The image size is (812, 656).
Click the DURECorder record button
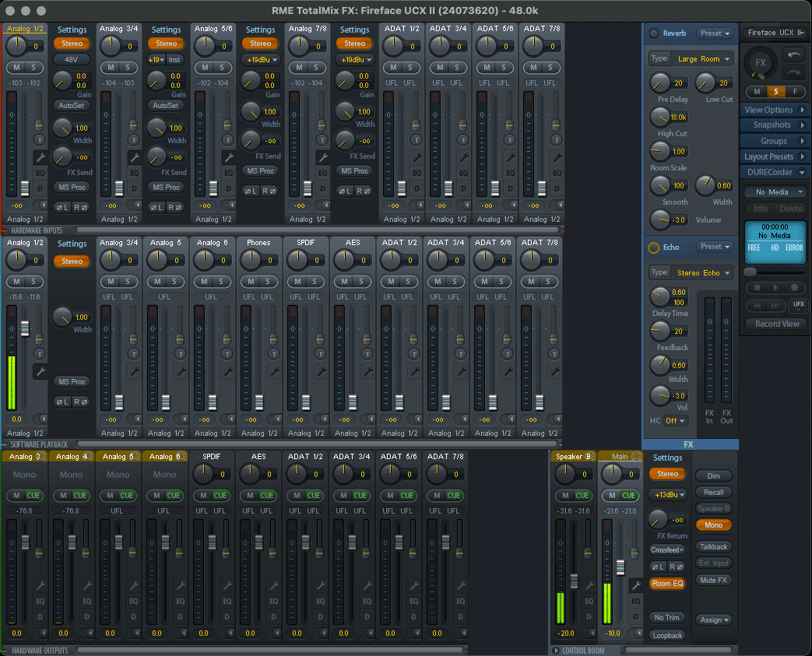(x=794, y=287)
